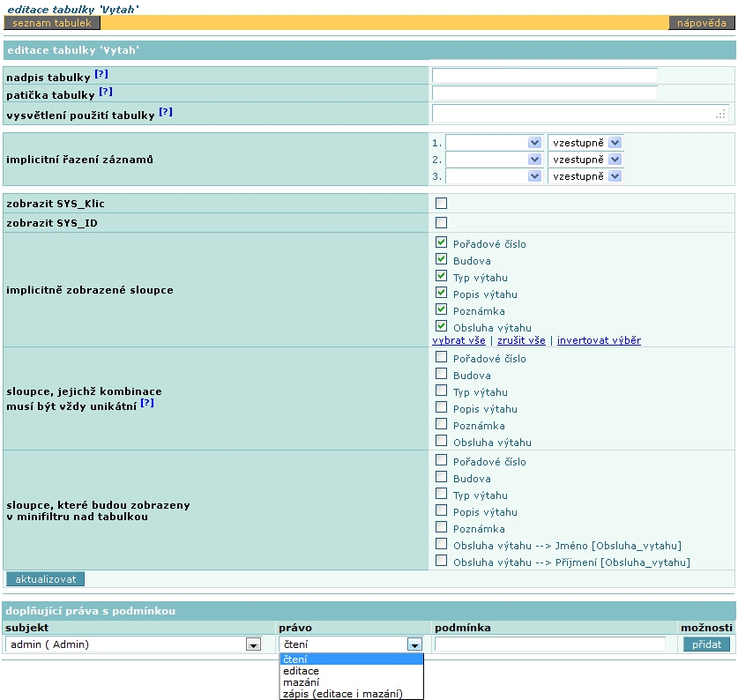Open help for unique column combination
This screenshot has width=738, height=700.
[x=147, y=403]
